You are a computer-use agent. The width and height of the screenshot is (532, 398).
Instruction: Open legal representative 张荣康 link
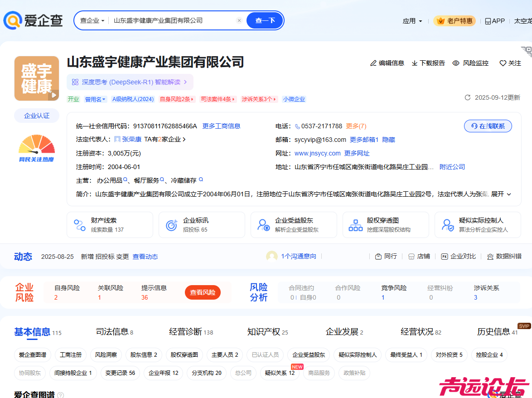(x=132, y=140)
